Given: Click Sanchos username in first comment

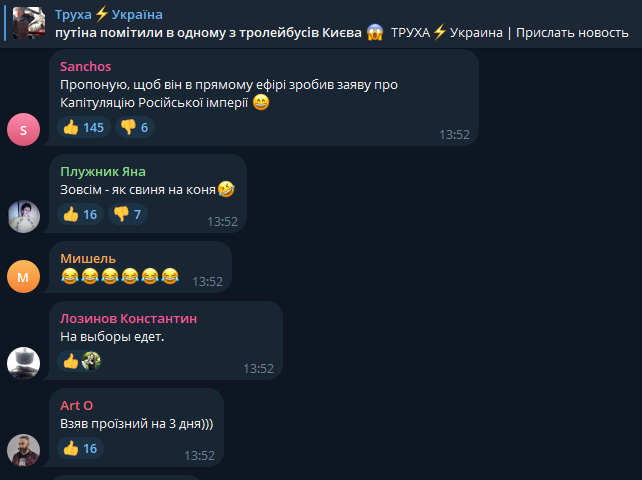Looking at the screenshot, I should point(86,66).
